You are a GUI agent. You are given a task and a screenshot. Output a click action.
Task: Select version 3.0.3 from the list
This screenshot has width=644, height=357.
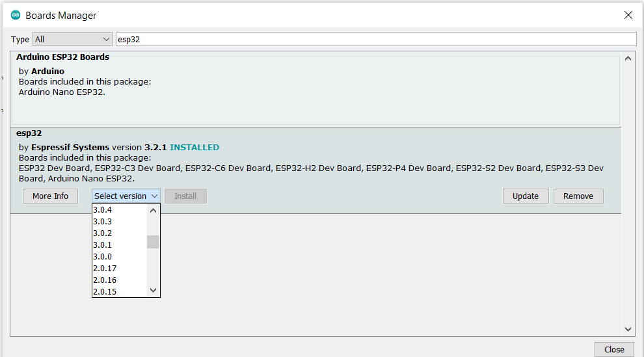pyautogui.click(x=120, y=222)
